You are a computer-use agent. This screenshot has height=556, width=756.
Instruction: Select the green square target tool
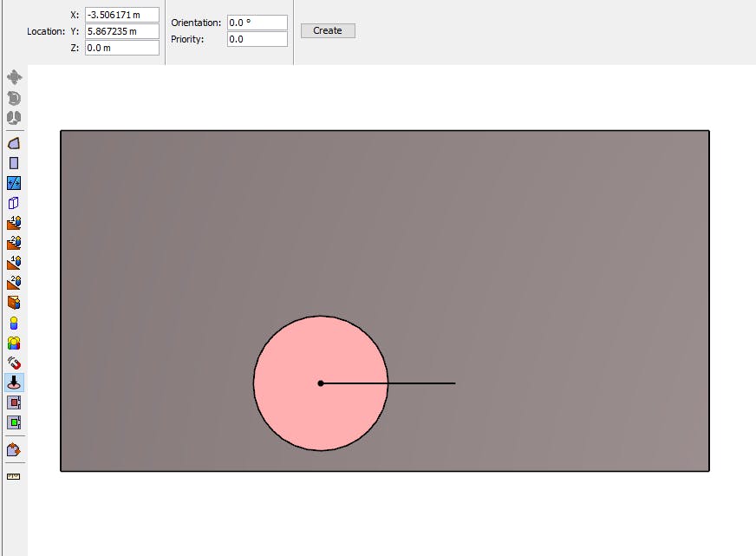tap(14, 422)
